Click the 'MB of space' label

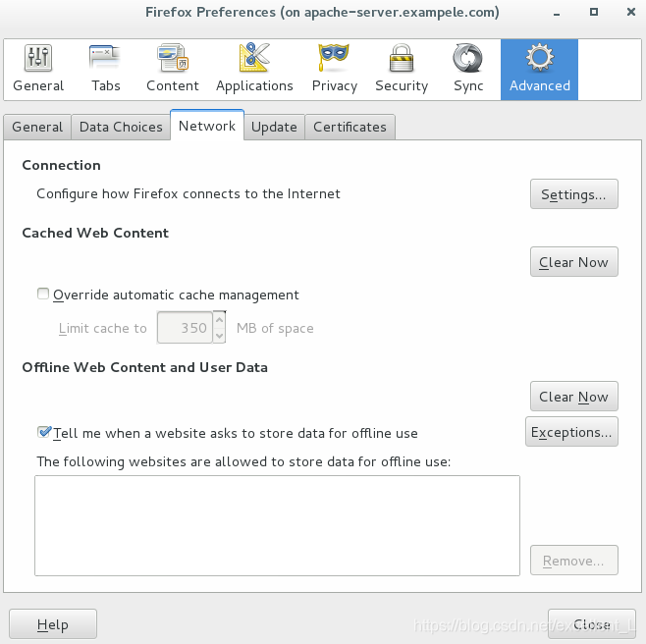coord(275,329)
